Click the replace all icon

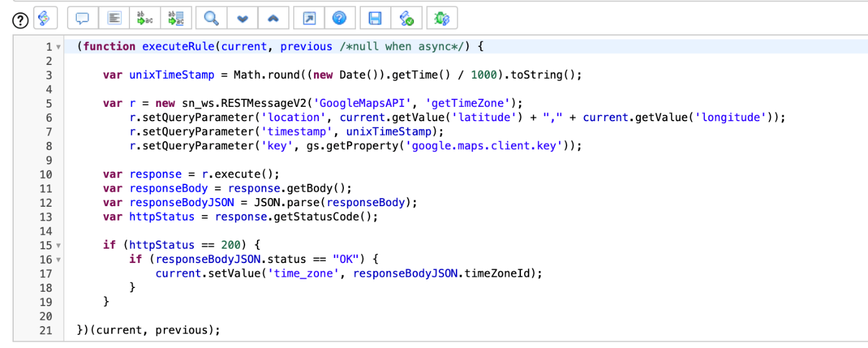tap(176, 19)
